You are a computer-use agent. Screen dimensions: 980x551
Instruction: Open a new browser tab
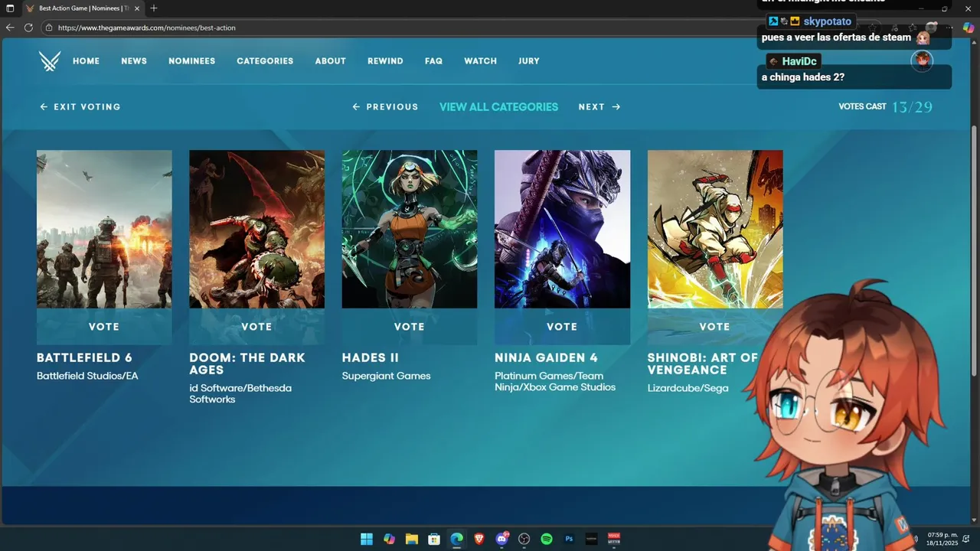154,8
